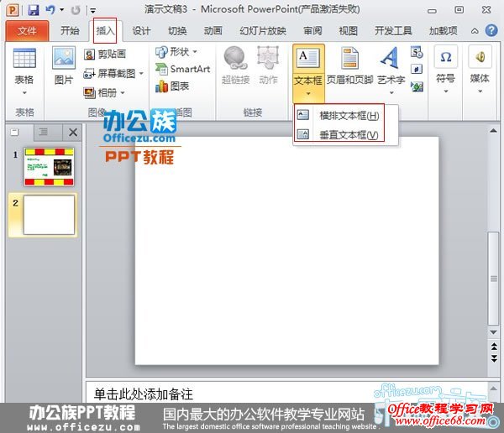Click the Save icon in quick access toolbar
The image size is (504, 433).
click(x=34, y=10)
